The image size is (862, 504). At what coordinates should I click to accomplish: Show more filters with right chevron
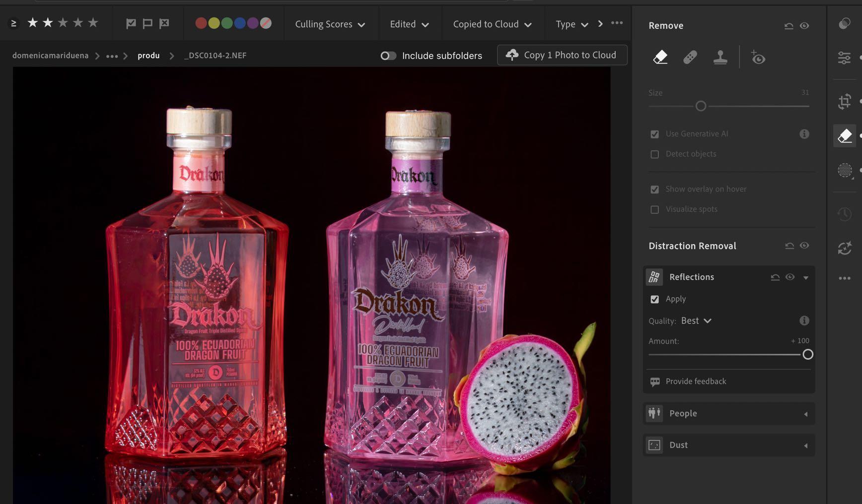pos(600,23)
